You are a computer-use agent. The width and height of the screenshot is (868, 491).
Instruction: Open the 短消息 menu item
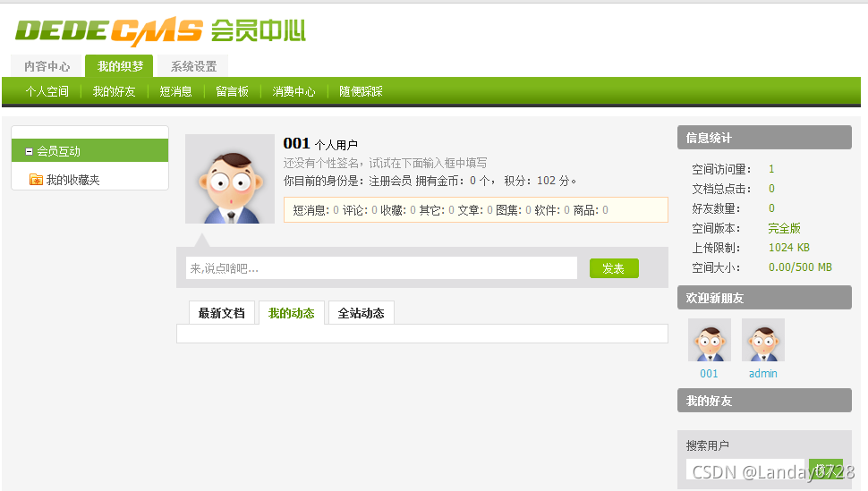coord(175,91)
